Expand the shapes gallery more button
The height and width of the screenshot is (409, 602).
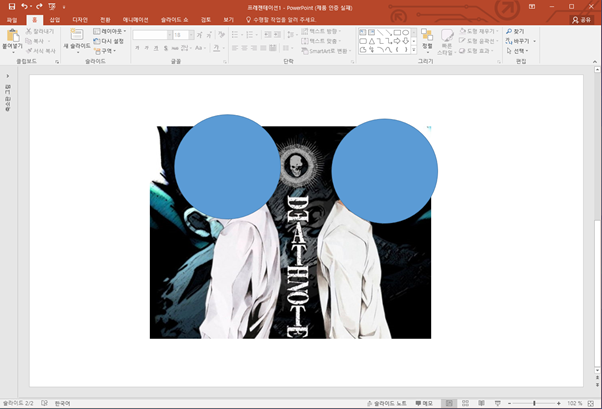click(414, 50)
